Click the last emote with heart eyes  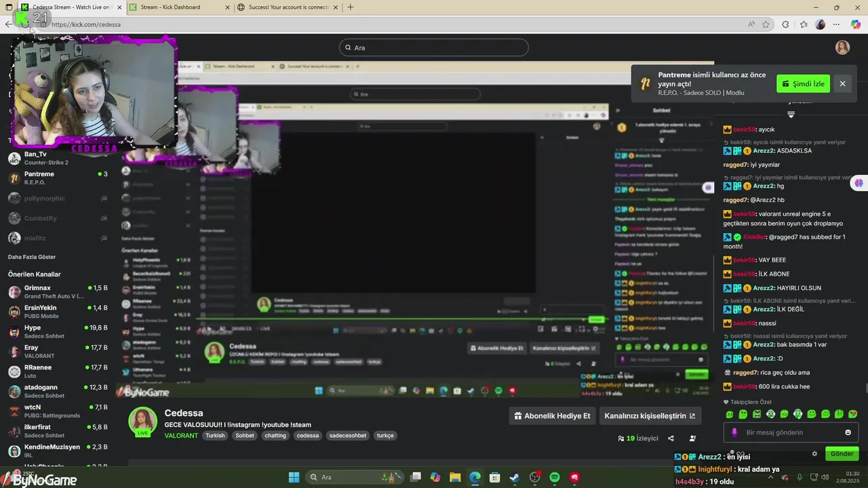pyautogui.click(x=853, y=414)
